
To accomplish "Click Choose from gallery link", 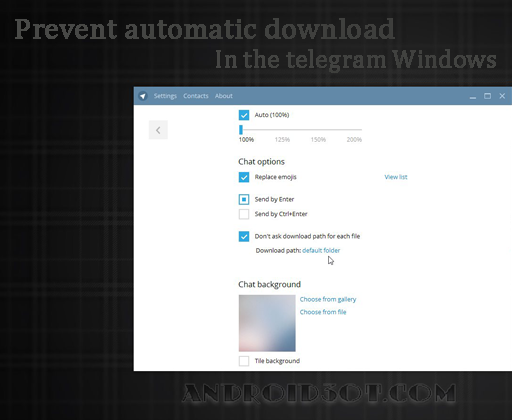I will (328, 299).
